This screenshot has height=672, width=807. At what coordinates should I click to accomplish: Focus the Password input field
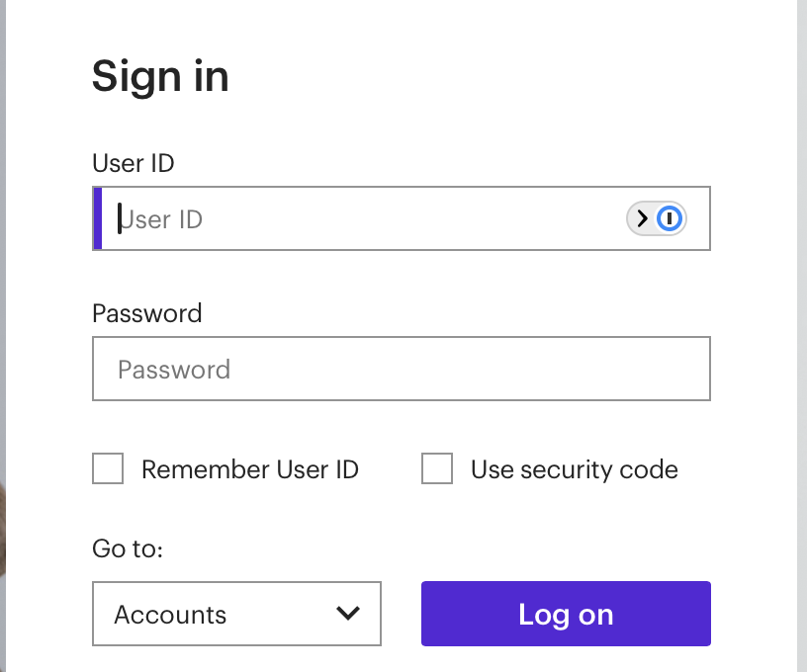[x=402, y=369]
